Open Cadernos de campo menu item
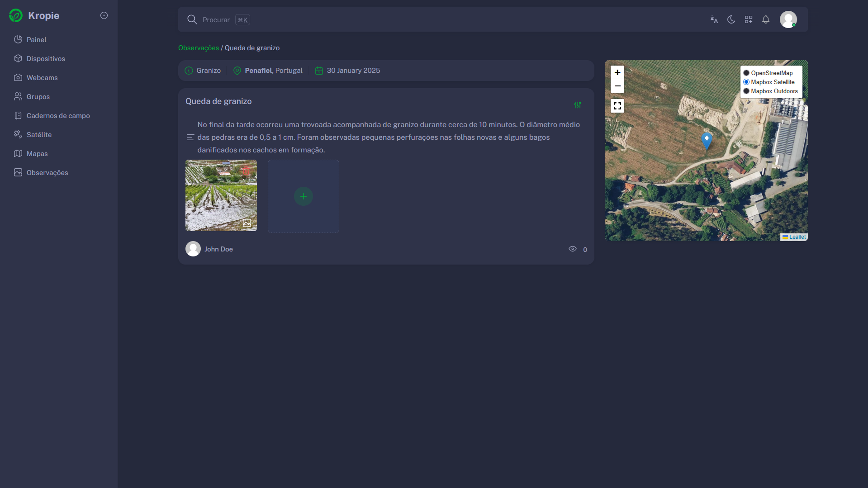Viewport: 868px width, 488px height. (58, 116)
